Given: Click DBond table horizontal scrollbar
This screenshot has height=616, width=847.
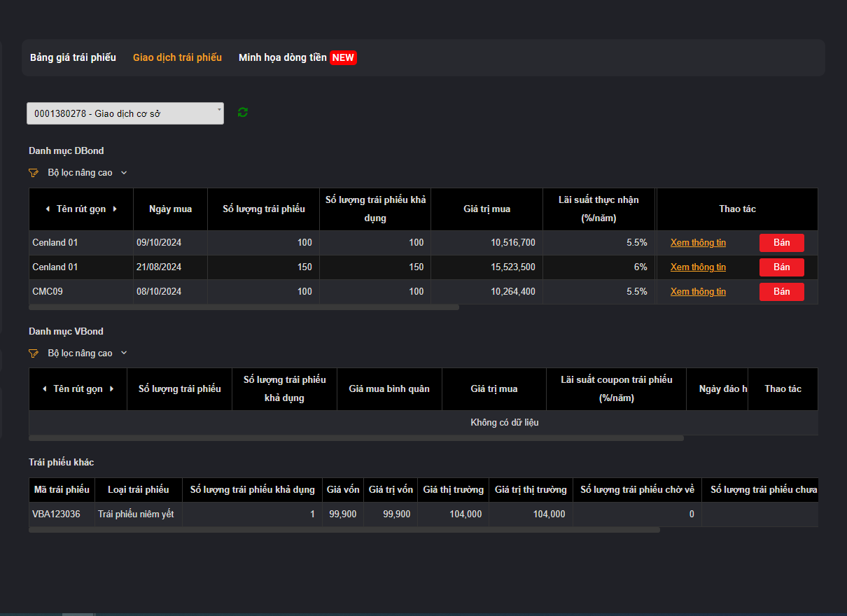Looking at the screenshot, I should click(x=244, y=307).
